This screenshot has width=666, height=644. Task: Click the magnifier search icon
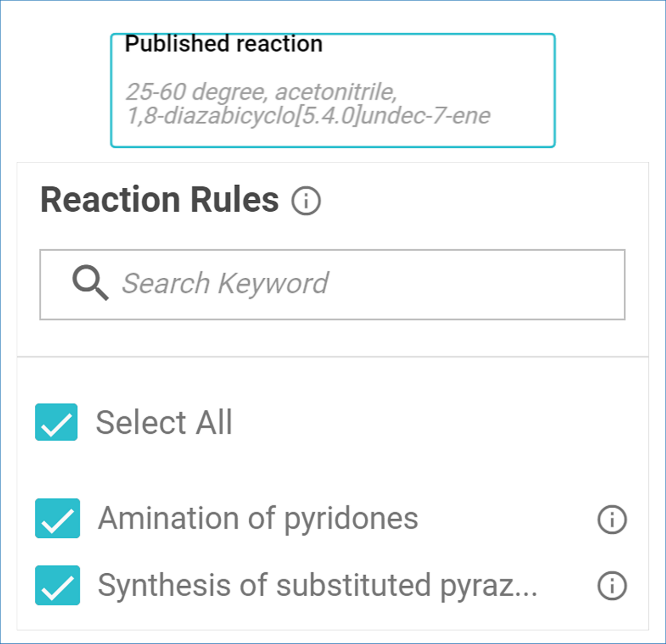coord(90,282)
